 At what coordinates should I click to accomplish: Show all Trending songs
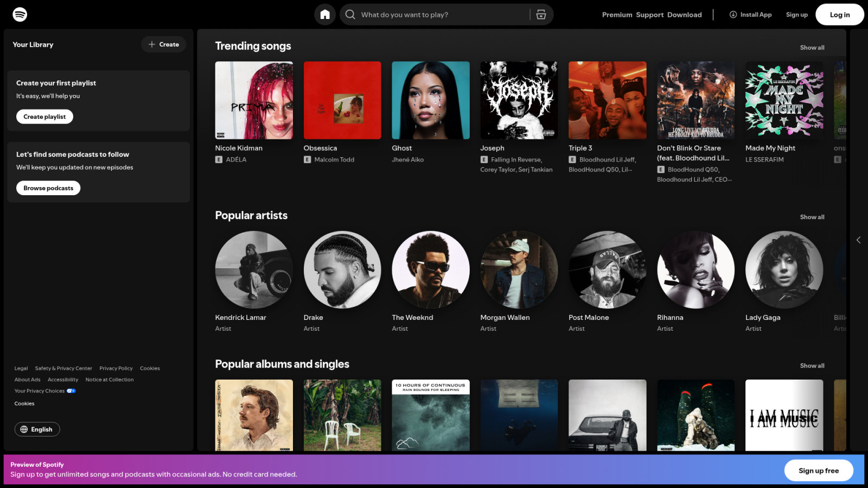tap(812, 48)
